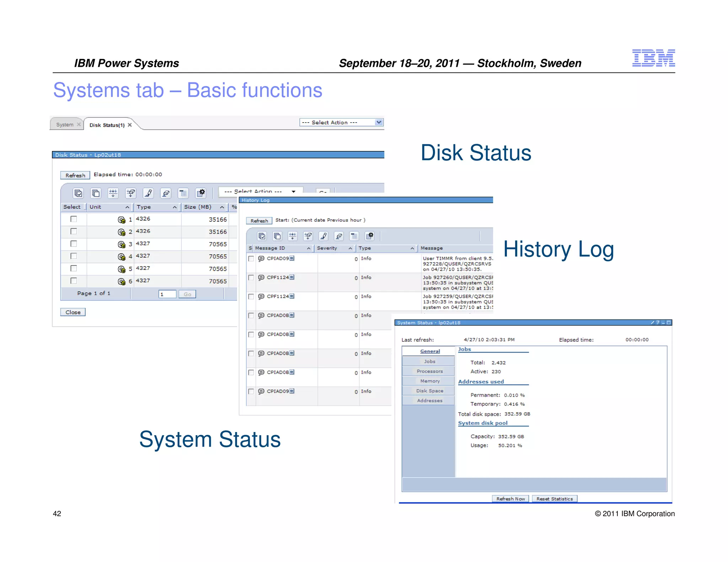Click Close button in Disk Status window
This screenshot has width=728, height=562.
coord(73,312)
